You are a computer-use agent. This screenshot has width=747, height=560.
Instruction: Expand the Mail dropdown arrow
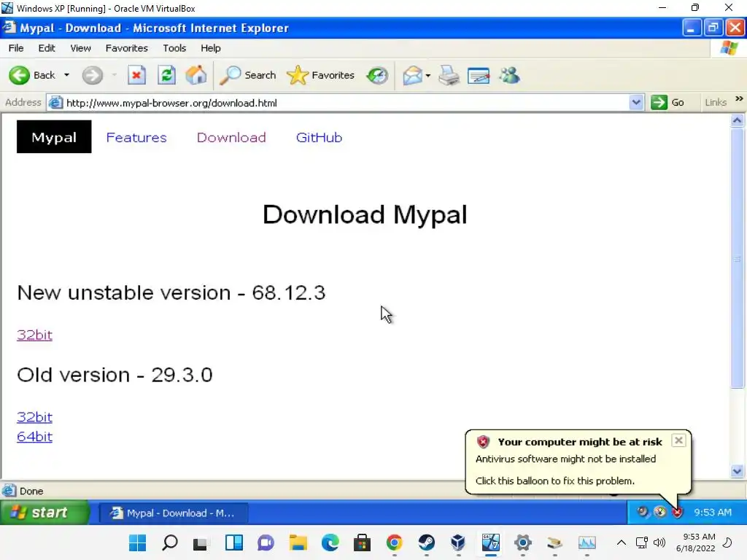pos(427,75)
